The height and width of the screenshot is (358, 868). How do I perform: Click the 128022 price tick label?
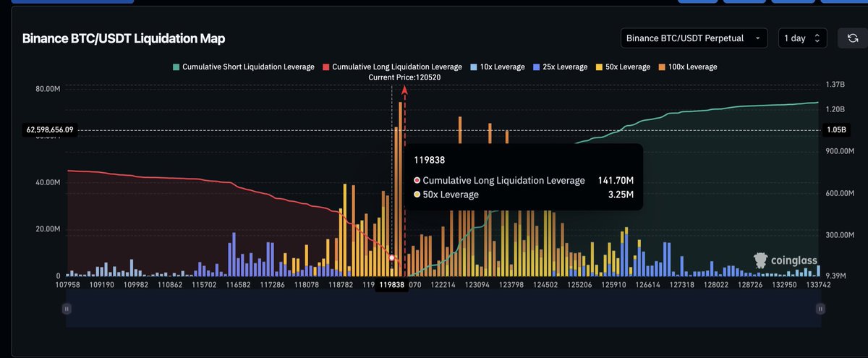pyautogui.click(x=716, y=285)
